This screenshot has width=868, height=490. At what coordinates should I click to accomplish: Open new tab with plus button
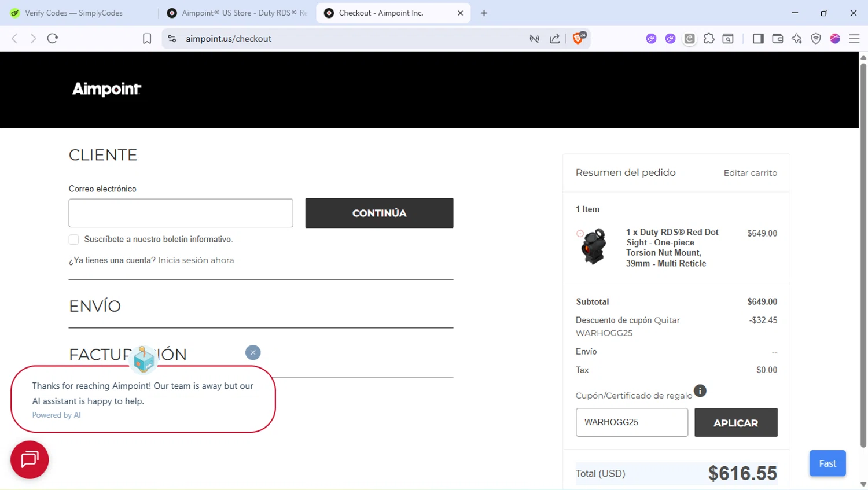pyautogui.click(x=484, y=13)
